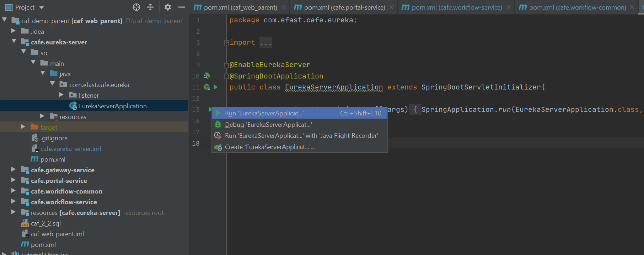Expand the resources folder under main
Screen dimensions: 644x255
pyautogui.click(x=42, y=116)
